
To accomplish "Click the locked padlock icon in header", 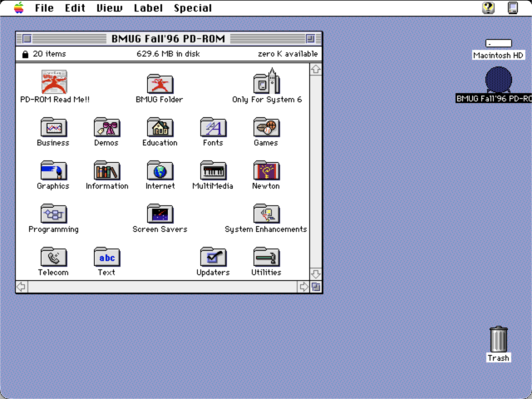I will 25,54.
